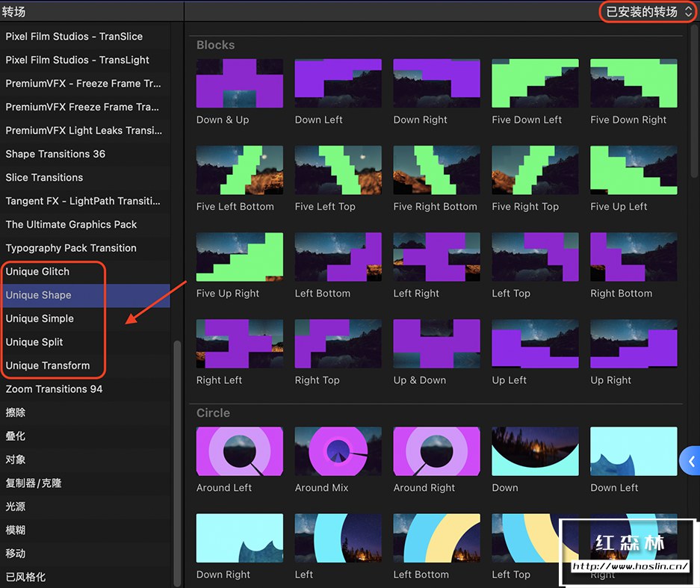Choose the Circle Left Bottom transition thumbnail
The height and width of the screenshot is (588, 700).
click(x=436, y=538)
